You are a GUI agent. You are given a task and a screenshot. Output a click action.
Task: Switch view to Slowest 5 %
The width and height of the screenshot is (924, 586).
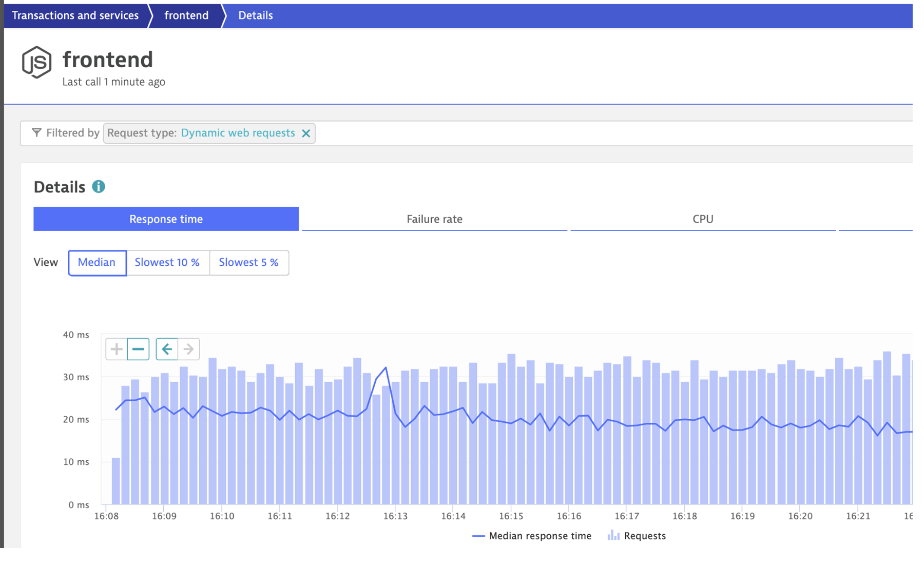click(x=249, y=262)
